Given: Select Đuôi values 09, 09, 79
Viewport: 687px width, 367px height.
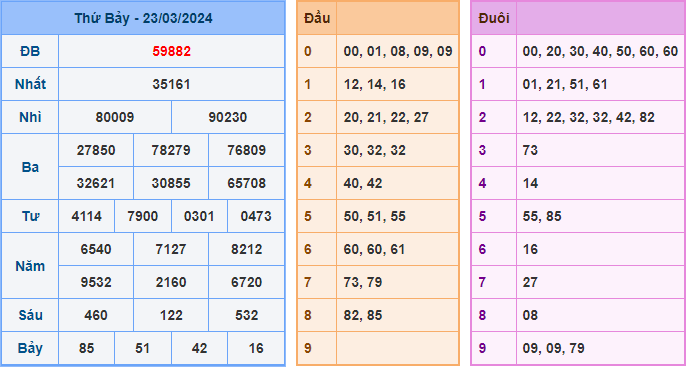Looking at the screenshot, I should click(553, 348).
